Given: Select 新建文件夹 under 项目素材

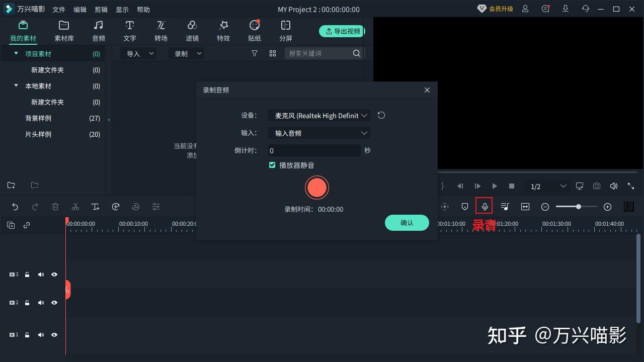Looking at the screenshot, I should [47, 70].
